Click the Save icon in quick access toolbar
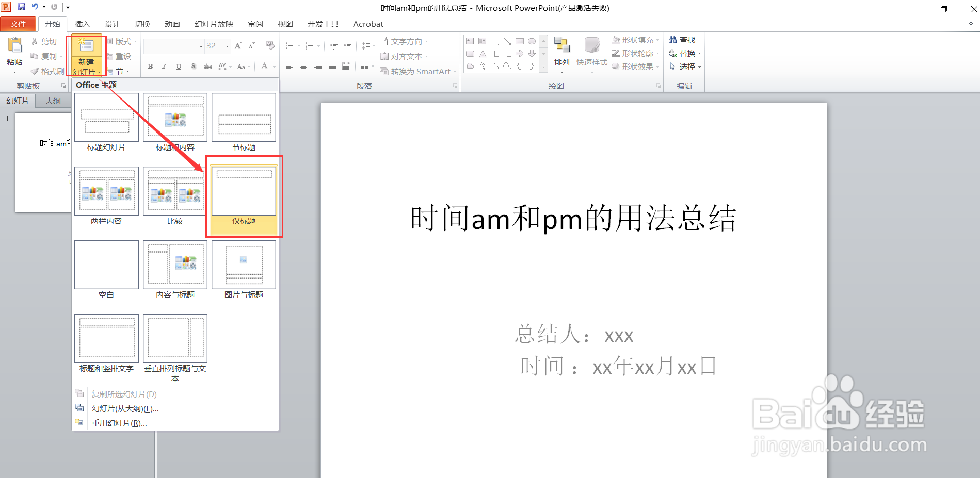This screenshot has width=980, height=478. pyautogui.click(x=21, y=7)
